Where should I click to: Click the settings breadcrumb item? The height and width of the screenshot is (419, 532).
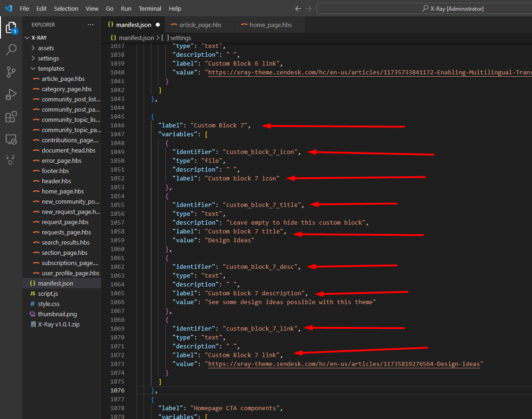180,38
